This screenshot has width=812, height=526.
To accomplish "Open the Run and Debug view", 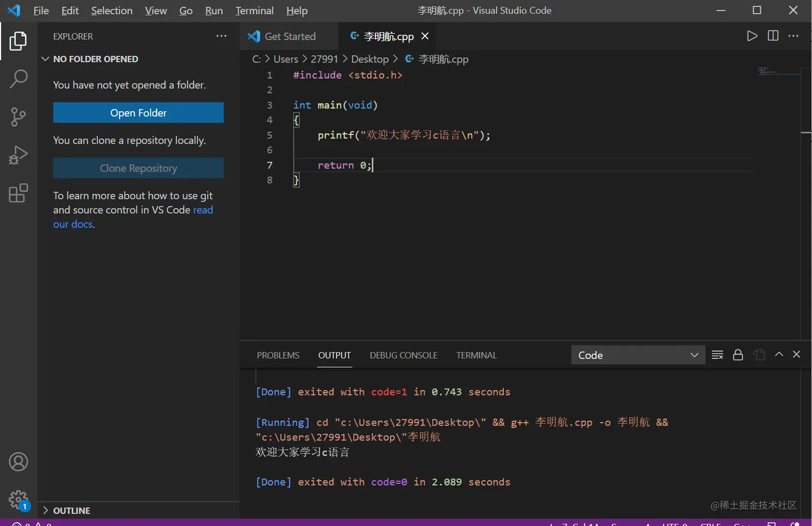I will [18, 155].
